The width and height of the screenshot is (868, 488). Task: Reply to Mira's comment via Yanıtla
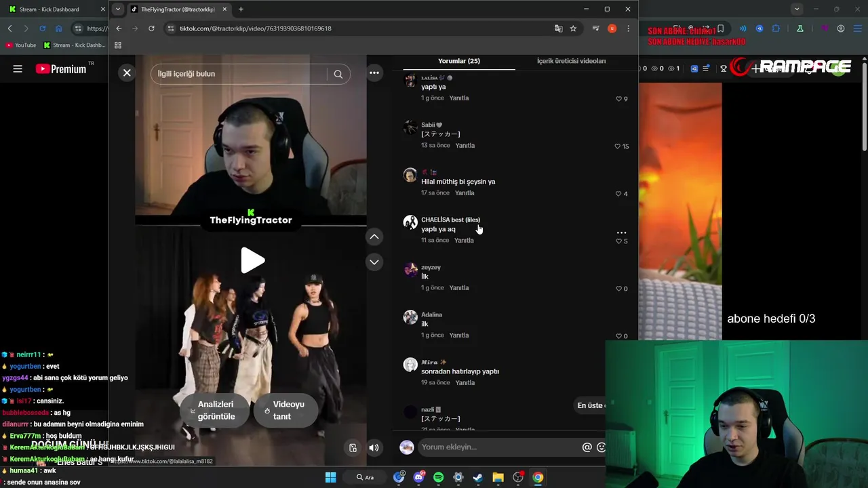coord(465,383)
